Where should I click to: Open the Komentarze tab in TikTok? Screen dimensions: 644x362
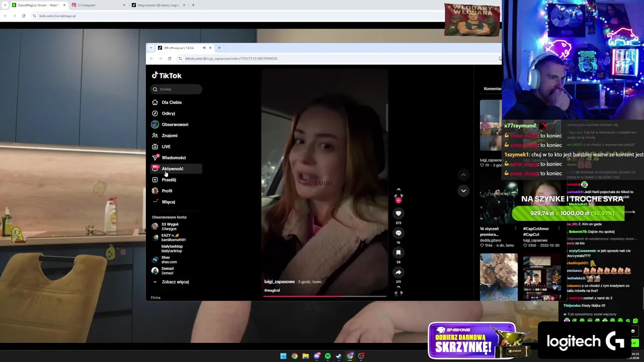tap(492, 88)
